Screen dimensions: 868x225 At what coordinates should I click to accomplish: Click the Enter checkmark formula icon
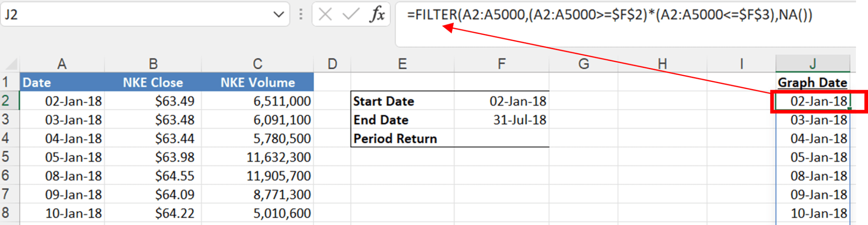click(351, 15)
